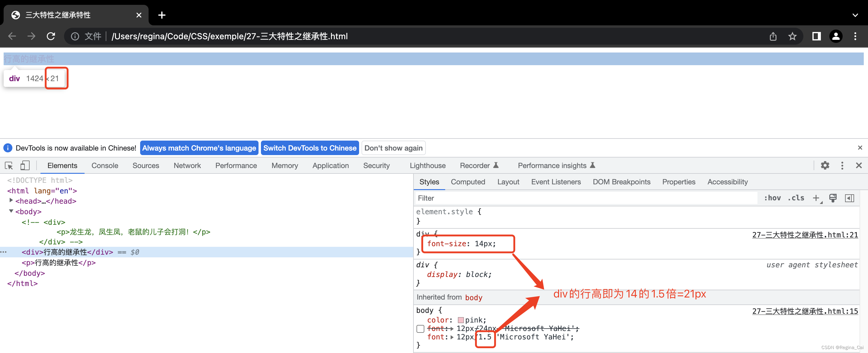Click the share page icon
The image size is (868, 353).
point(773,36)
